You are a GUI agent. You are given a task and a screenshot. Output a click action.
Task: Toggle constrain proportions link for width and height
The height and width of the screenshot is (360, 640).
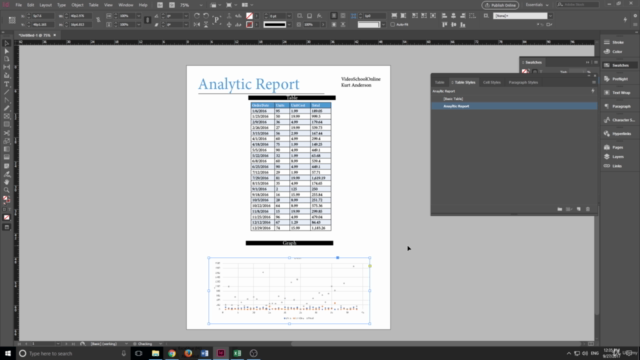pos(98,20)
